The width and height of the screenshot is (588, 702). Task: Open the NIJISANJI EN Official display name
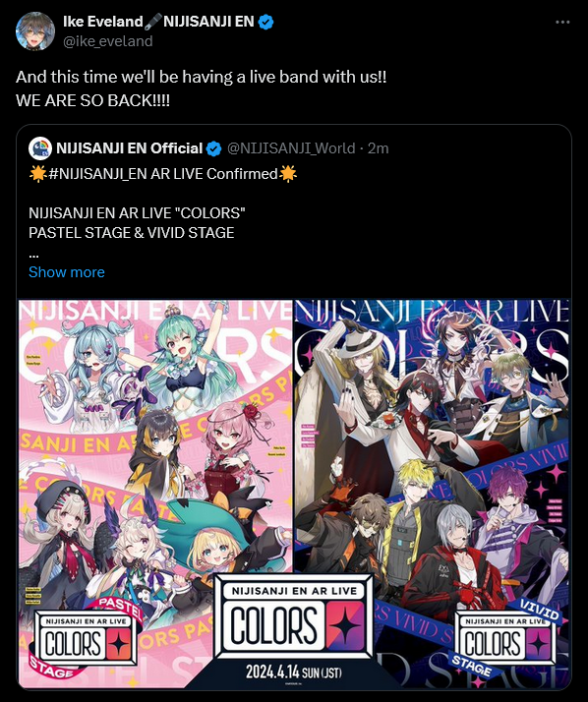130,148
